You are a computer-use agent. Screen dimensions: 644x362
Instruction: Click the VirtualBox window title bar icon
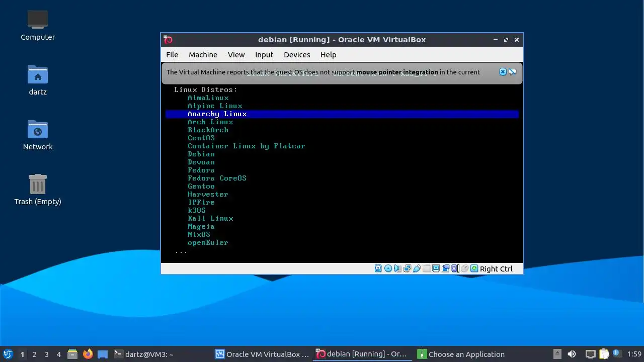168,40
